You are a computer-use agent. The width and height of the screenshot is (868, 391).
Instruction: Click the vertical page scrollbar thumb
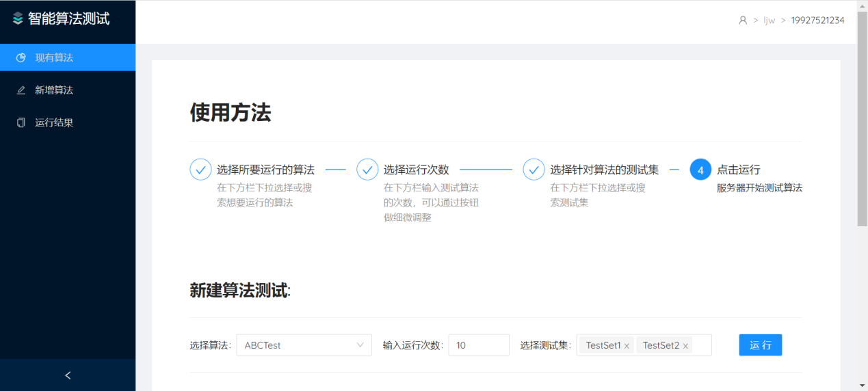[x=862, y=116]
